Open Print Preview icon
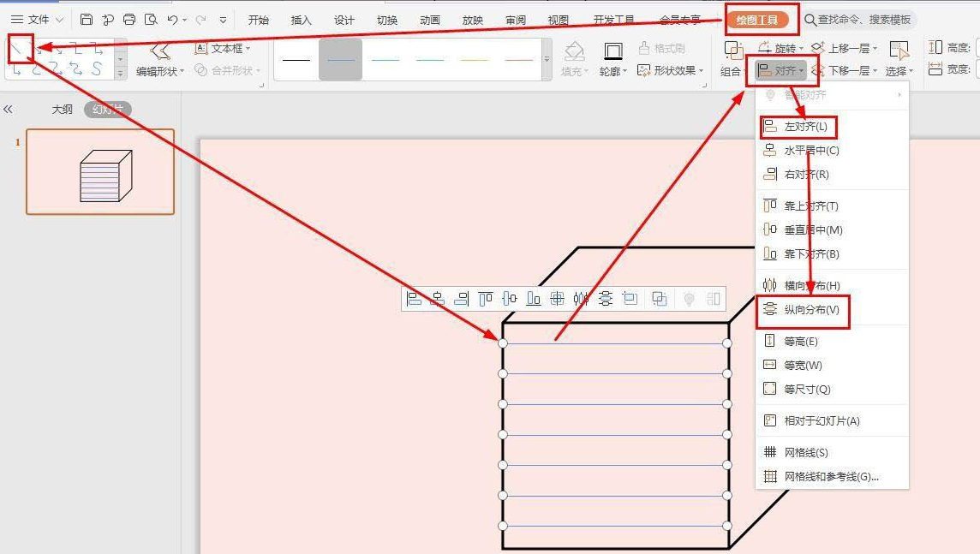The height and width of the screenshot is (554, 980). coord(151,20)
